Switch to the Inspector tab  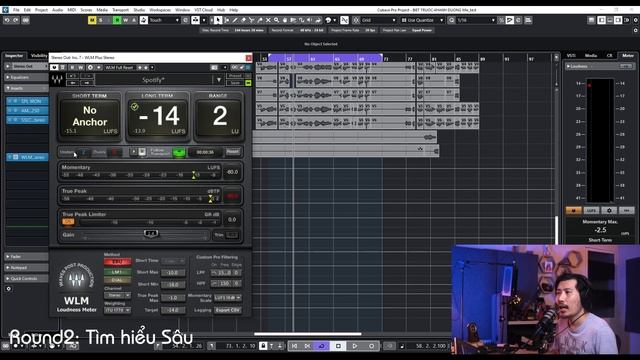(x=14, y=56)
